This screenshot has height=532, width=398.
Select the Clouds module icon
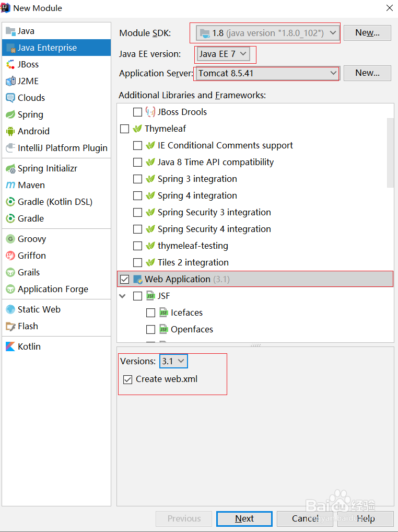coord(10,98)
